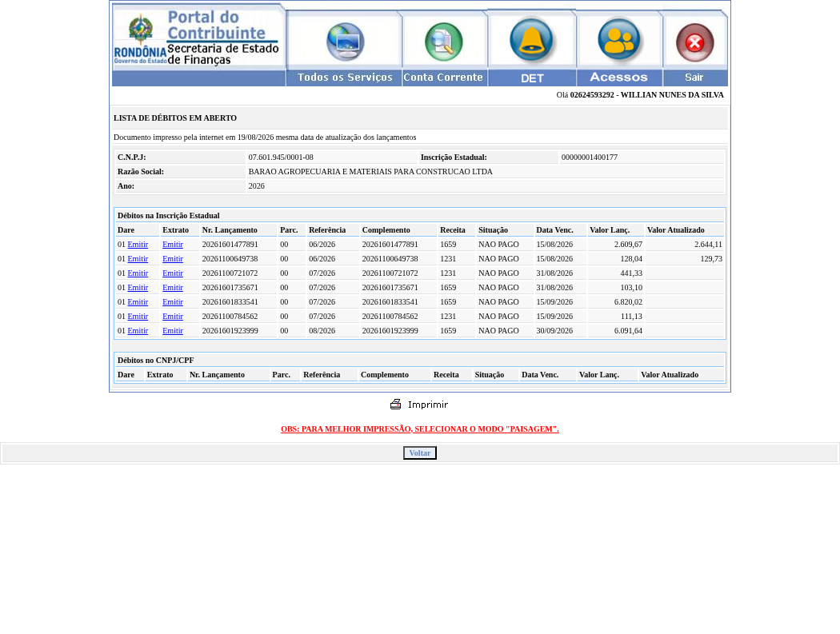Click the Rondônia Portal do Contribuinte logo
Viewport: 840px width, 634px height.
click(198, 37)
